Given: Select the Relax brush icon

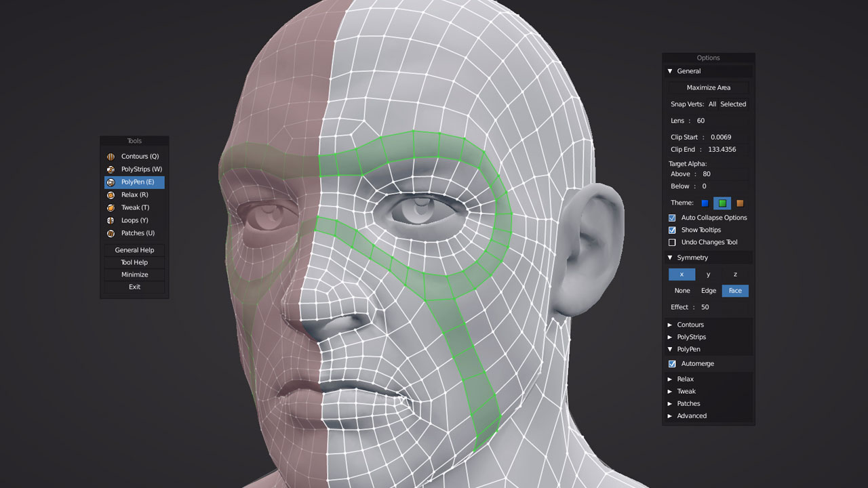Looking at the screenshot, I should click(111, 195).
